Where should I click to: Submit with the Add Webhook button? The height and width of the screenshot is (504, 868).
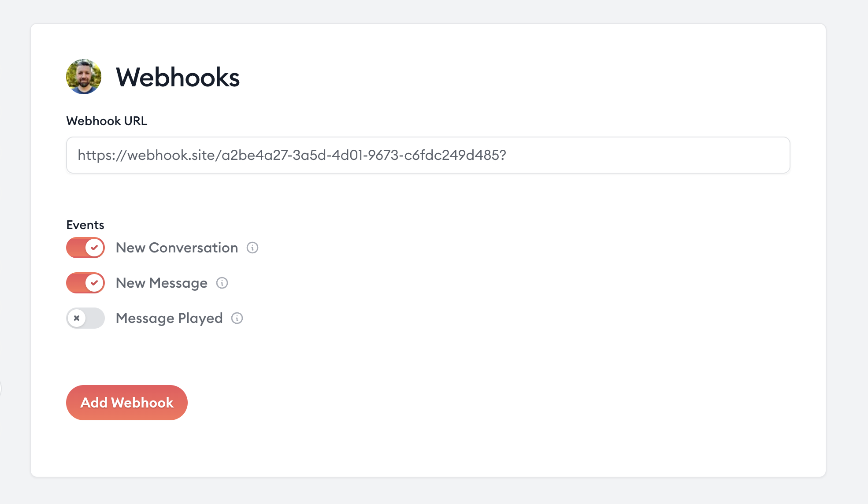pyautogui.click(x=127, y=403)
